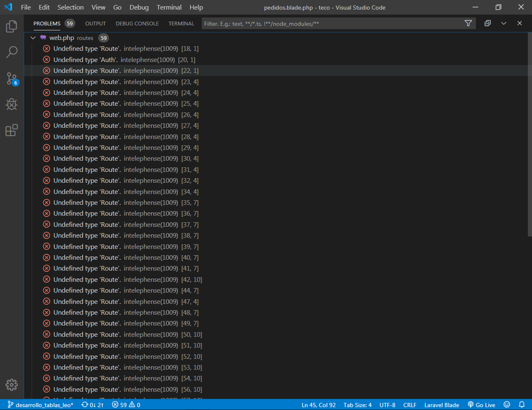The width and height of the screenshot is (532, 410).
Task: Open the Debug menu
Action: click(139, 7)
